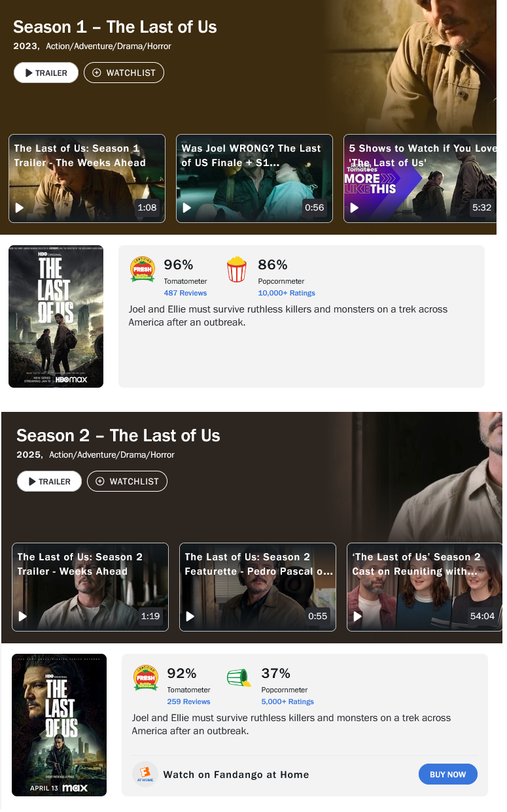507x812 pixels.
Task: Open the 10,000+ Ratings link
Action: click(287, 293)
